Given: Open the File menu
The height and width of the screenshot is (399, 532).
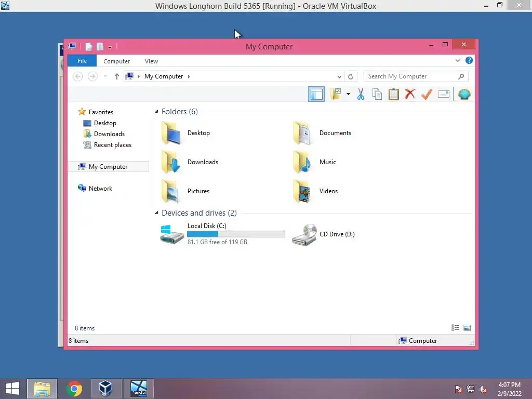Looking at the screenshot, I should pyautogui.click(x=82, y=61).
